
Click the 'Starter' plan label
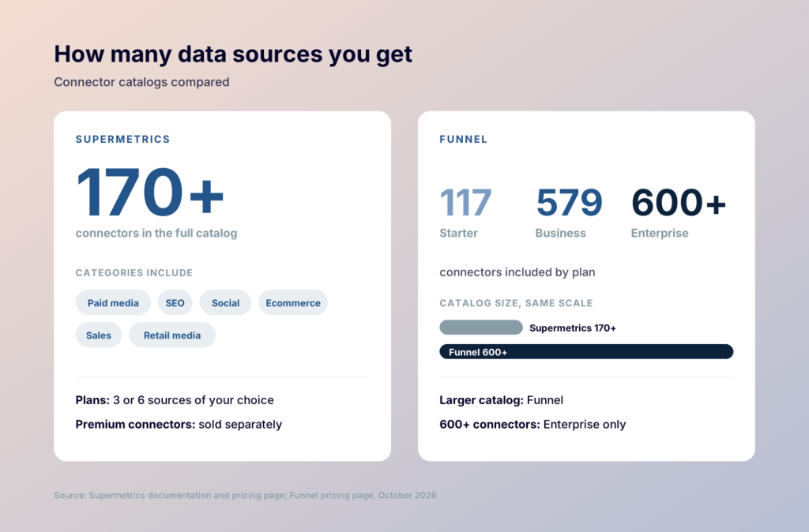tap(459, 233)
